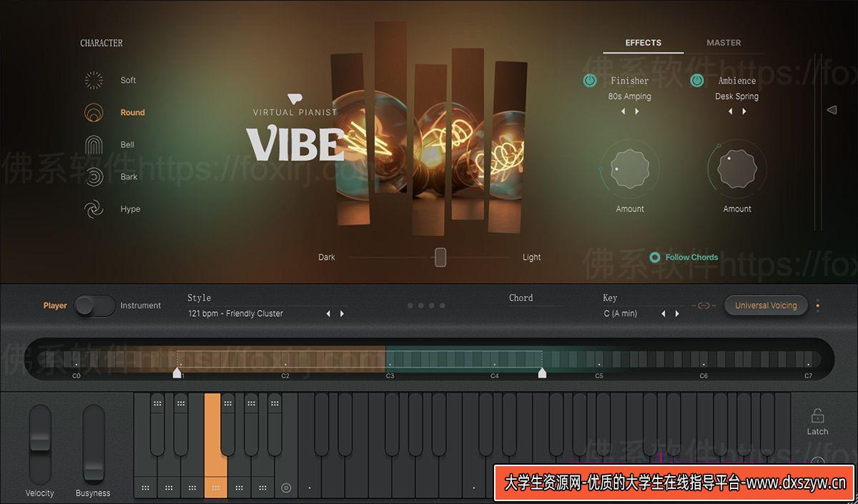Click the Virtual Pianist VIBE logo
The height and width of the screenshot is (504, 858).
(x=295, y=129)
